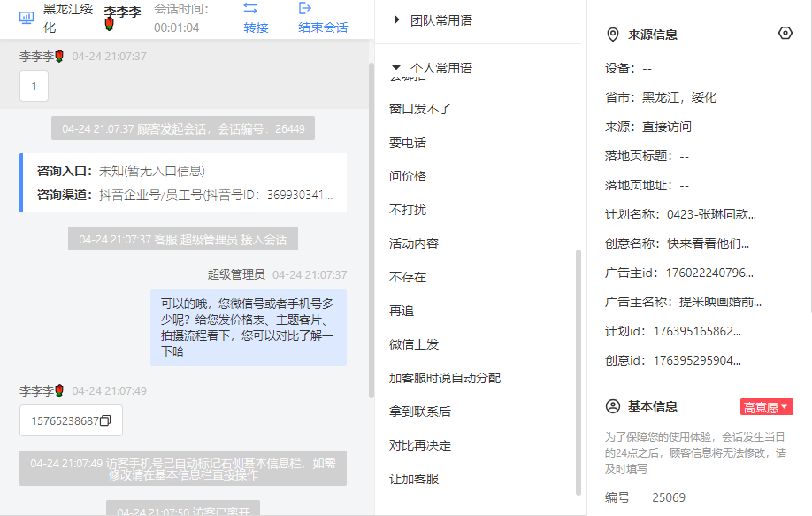812x516 pixels.
Task: Click the exit icon above 结束会话
Action: pos(305,8)
